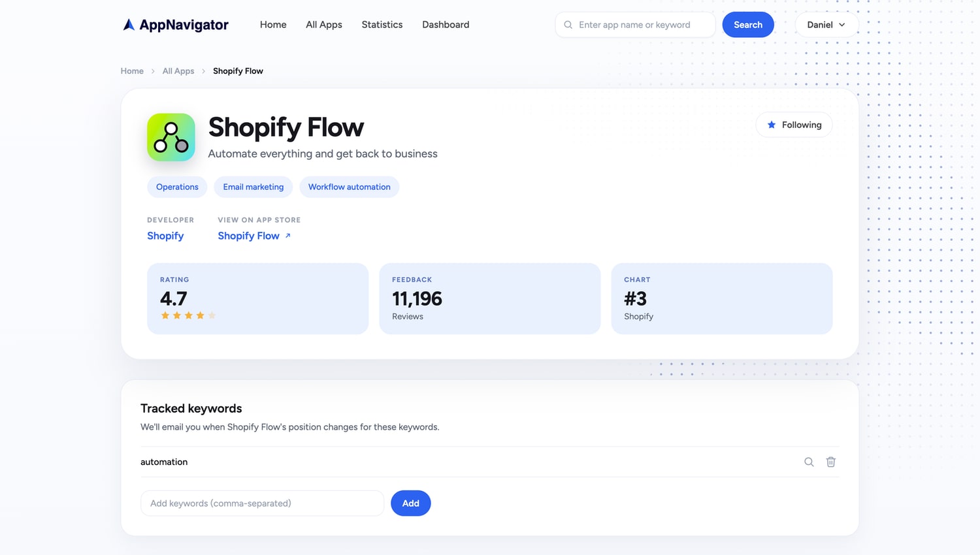
Task: Search the automation keyword via magnifier icon
Action: [809, 462]
